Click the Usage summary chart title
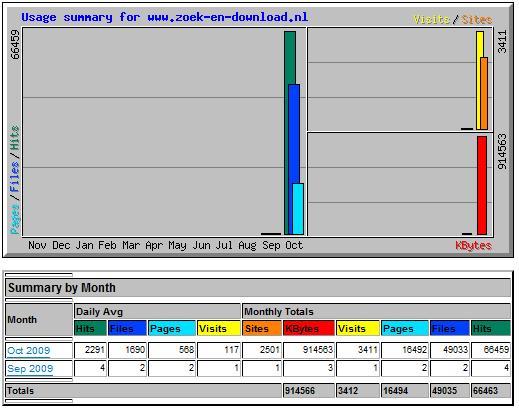519x411 pixels. tap(165, 17)
